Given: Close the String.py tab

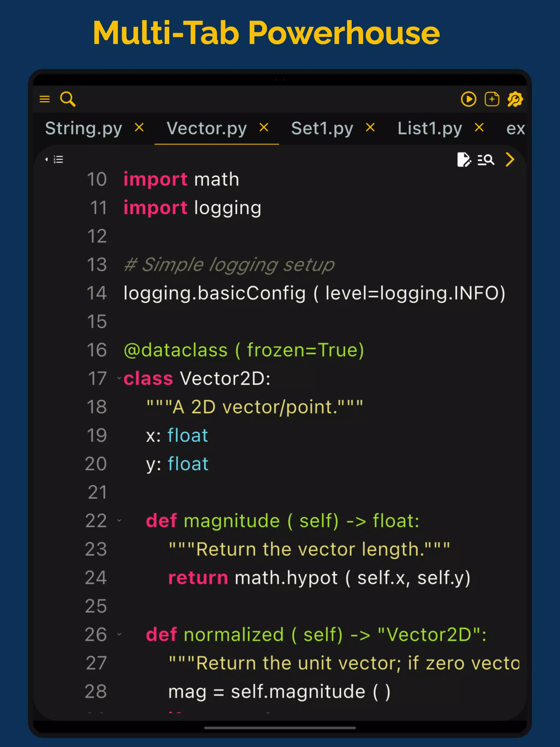Looking at the screenshot, I should coord(139,128).
